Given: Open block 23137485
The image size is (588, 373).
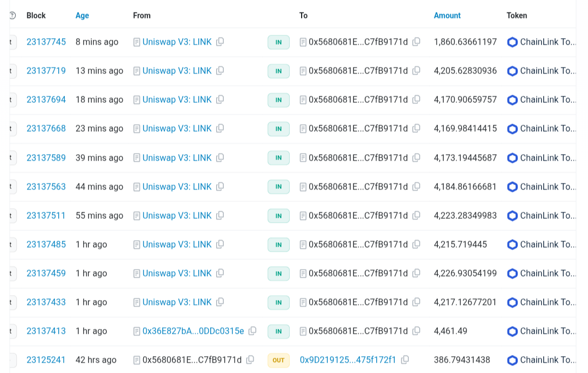Looking at the screenshot, I should (x=46, y=244).
